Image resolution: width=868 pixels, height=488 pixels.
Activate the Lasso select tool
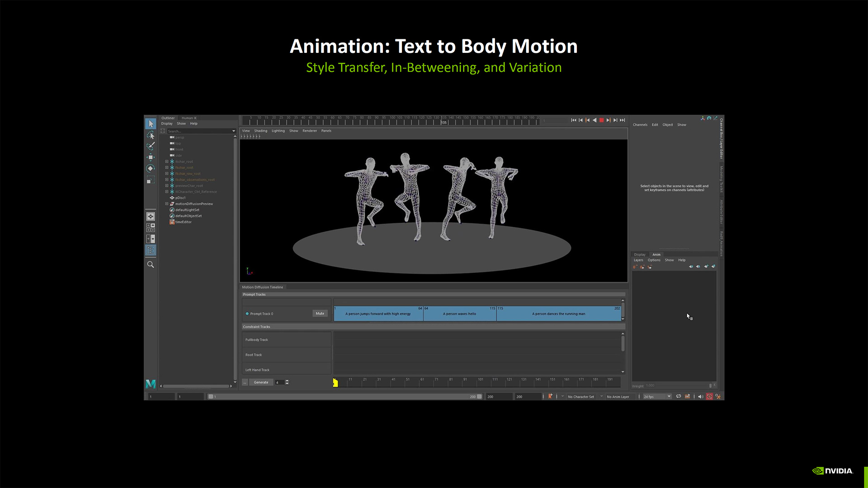click(x=151, y=135)
